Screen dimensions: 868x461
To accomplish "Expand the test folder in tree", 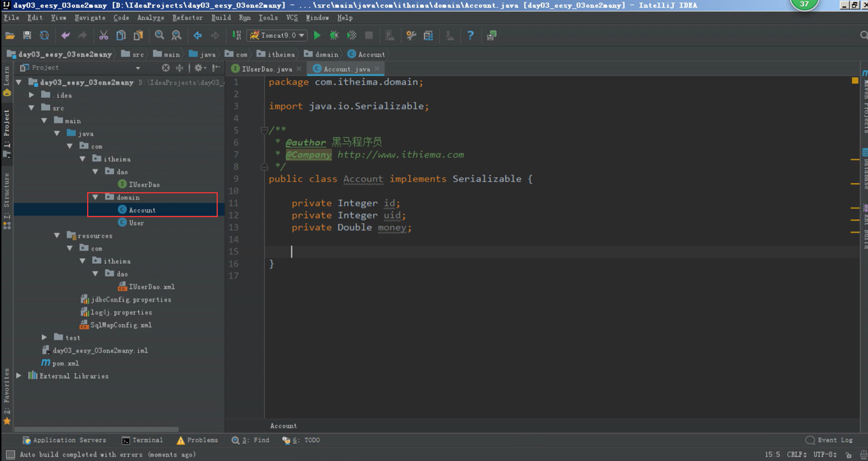I will tap(44, 337).
